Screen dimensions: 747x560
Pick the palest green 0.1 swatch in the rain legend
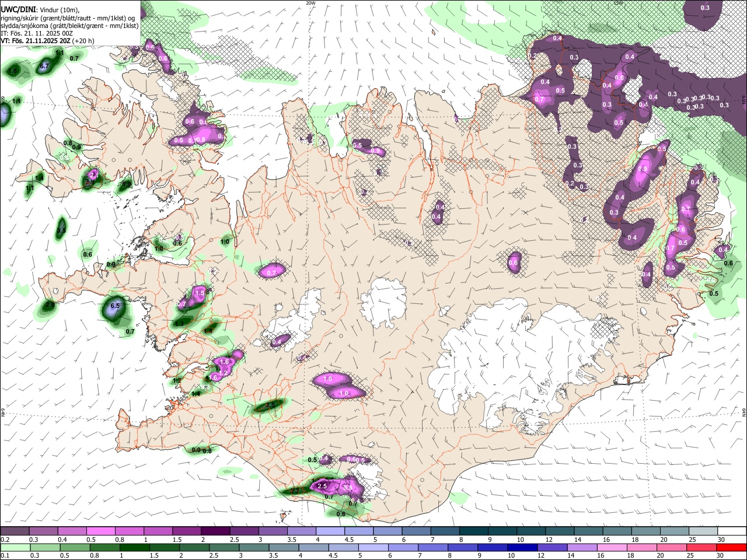(15, 547)
